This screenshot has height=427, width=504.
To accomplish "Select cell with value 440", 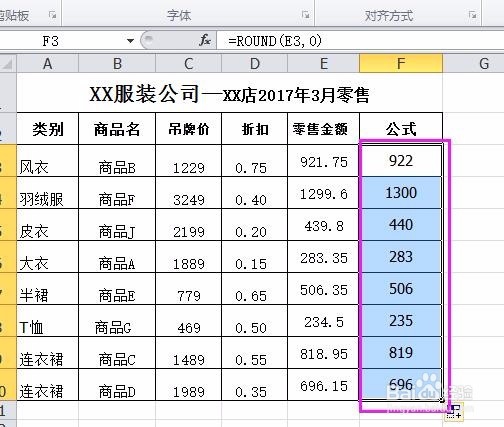I will pyautogui.click(x=401, y=225).
